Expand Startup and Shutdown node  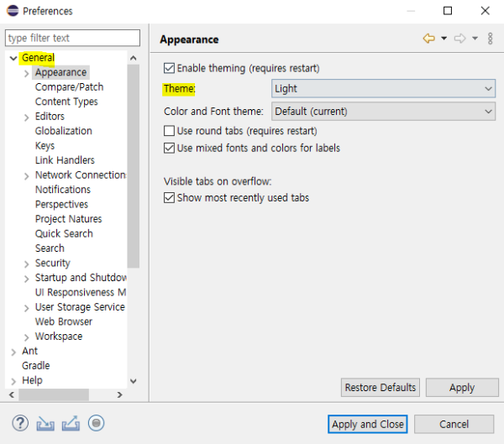pos(26,279)
